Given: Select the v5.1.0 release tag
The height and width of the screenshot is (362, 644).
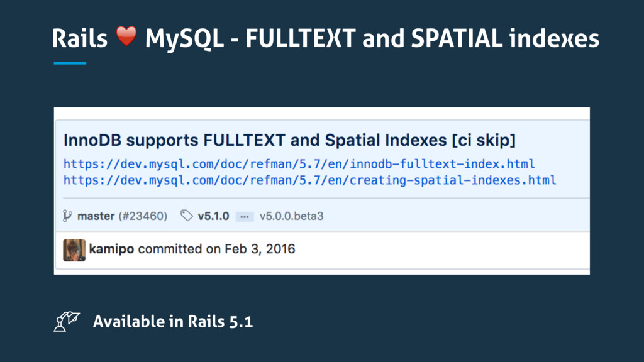Looking at the screenshot, I should (x=214, y=216).
